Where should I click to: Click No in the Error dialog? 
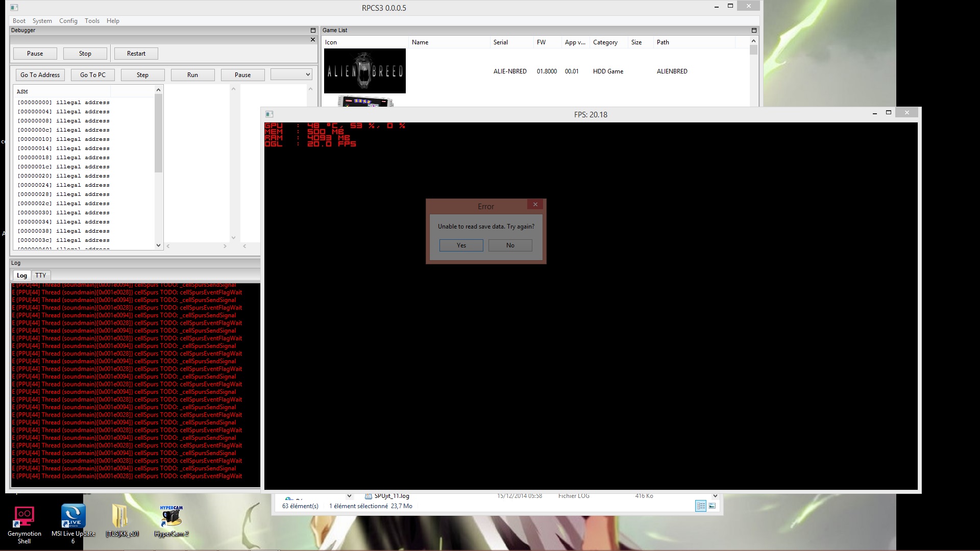pos(510,245)
